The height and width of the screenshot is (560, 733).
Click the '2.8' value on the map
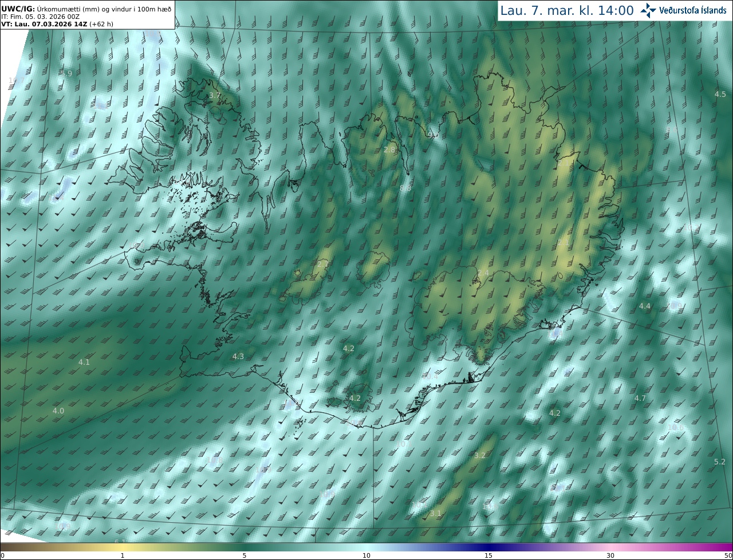(389, 149)
